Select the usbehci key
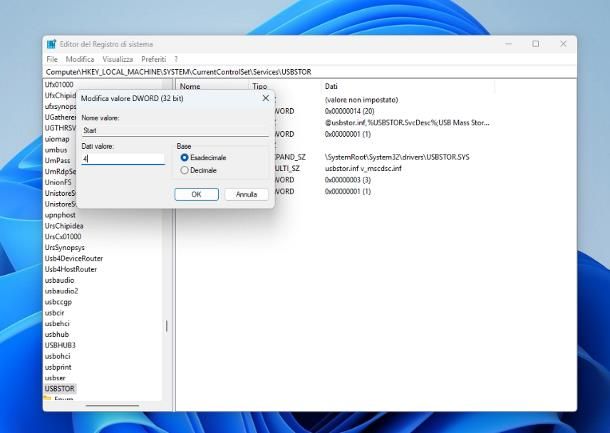The width and height of the screenshot is (610, 433). coord(57,324)
